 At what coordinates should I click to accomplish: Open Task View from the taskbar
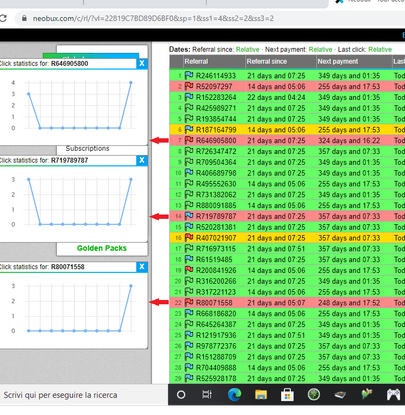click(x=207, y=395)
